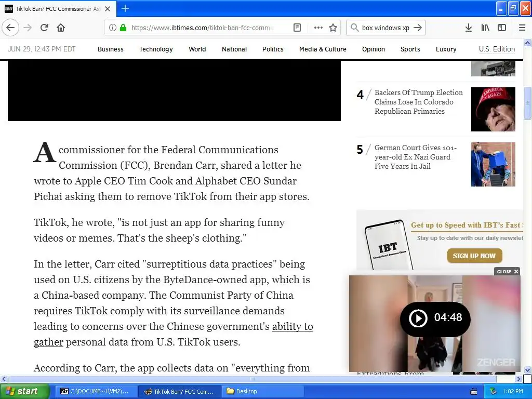This screenshot has height=399, width=532.
Task: Open the Business section
Action: coord(111,49)
